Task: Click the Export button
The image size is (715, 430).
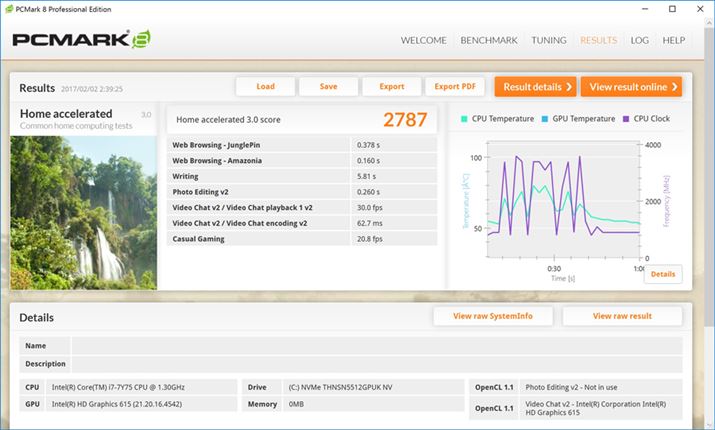Action: [391, 87]
